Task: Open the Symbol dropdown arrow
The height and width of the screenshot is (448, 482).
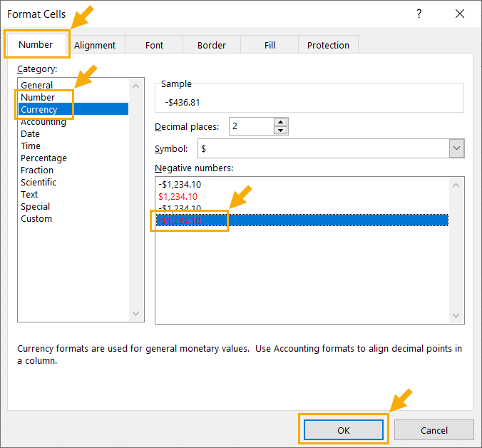Action: pos(456,148)
